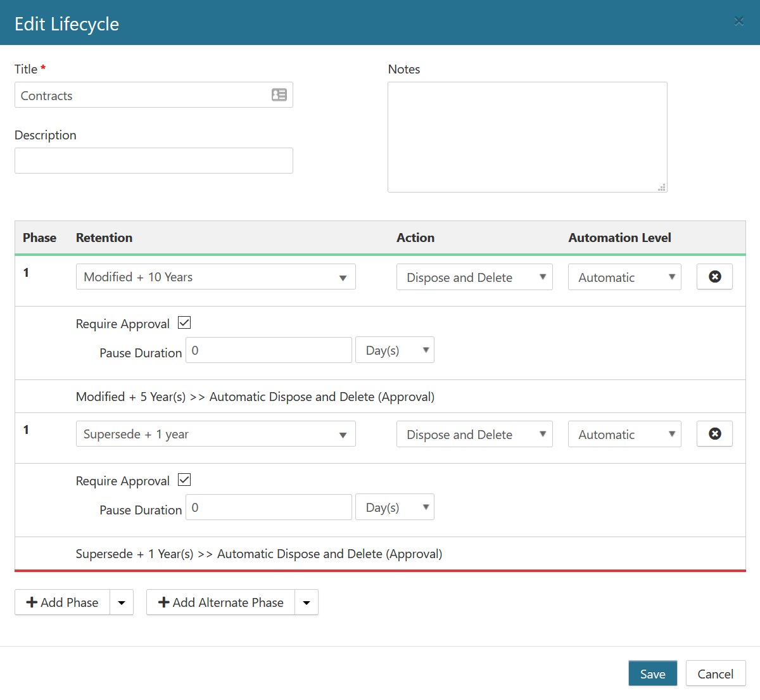
Task: Expand the Add Phase split-button arrow
Action: point(122,602)
